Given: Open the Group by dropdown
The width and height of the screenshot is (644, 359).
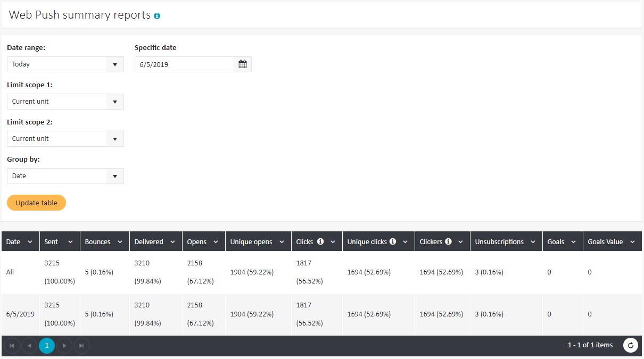Looking at the screenshot, I should (x=65, y=176).
